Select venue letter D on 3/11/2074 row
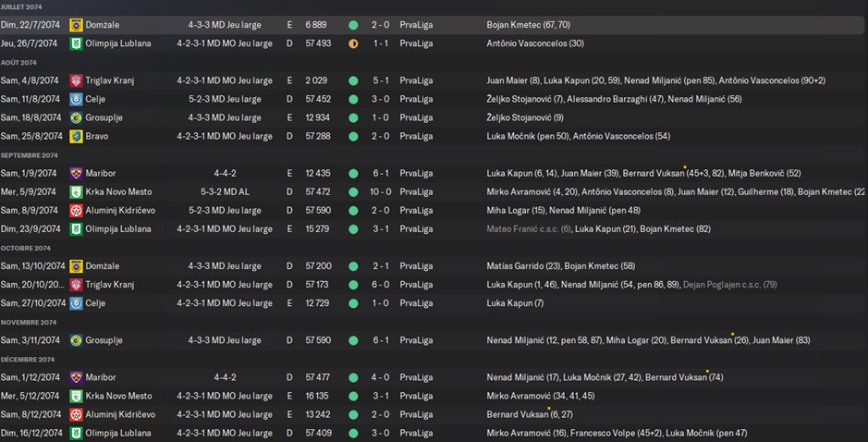The height and width of the screenshot is (442, 868). [289, 340]
